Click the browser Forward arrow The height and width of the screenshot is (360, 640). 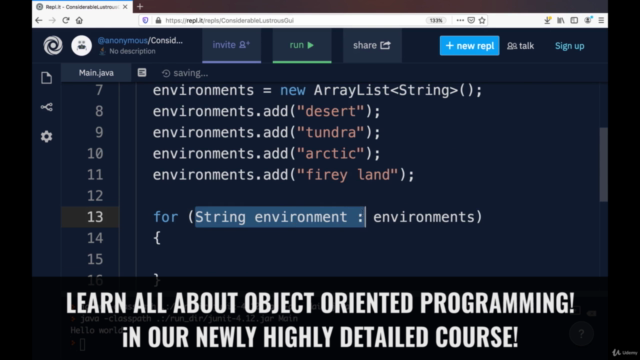click(x=52, y=20)
